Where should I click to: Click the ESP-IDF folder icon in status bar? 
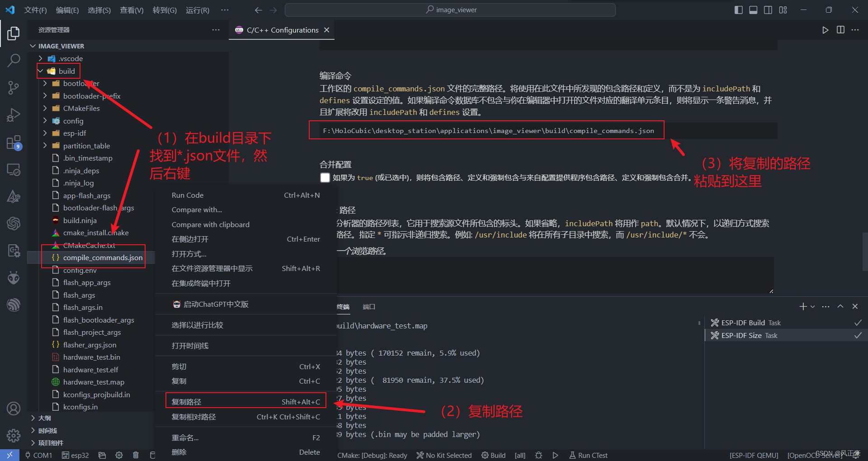point(102,455)
